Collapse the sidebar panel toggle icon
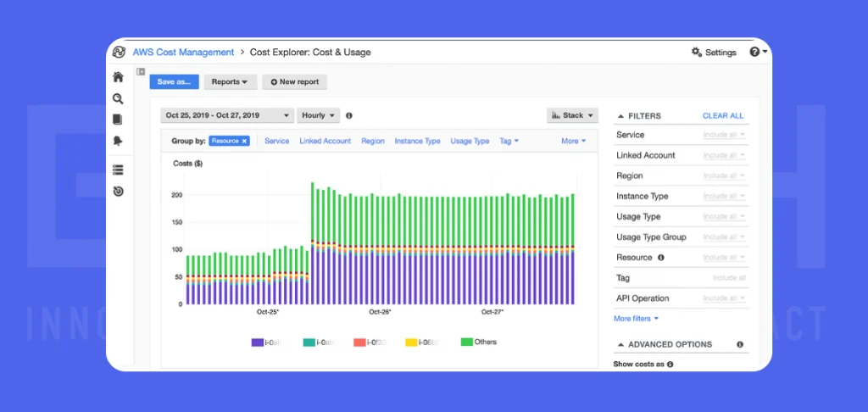The width and height of the screenshot is (868, 412). [141, 71]
